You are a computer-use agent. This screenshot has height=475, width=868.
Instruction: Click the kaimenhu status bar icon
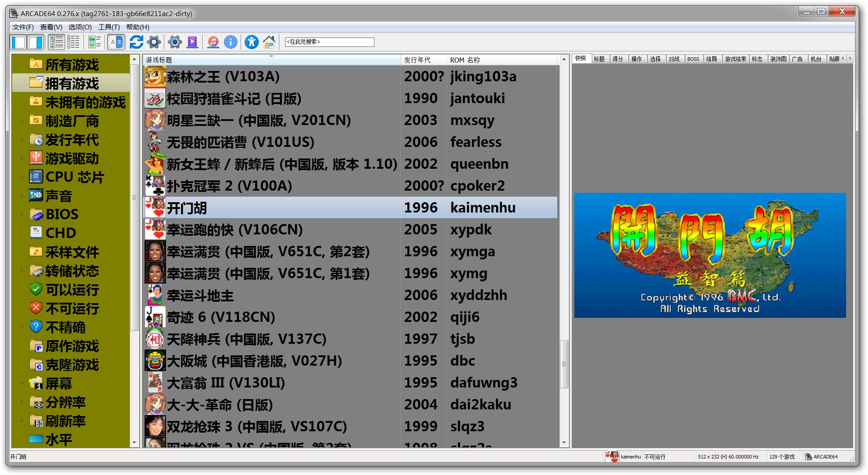pyautogui.click(x=612, y=456)
